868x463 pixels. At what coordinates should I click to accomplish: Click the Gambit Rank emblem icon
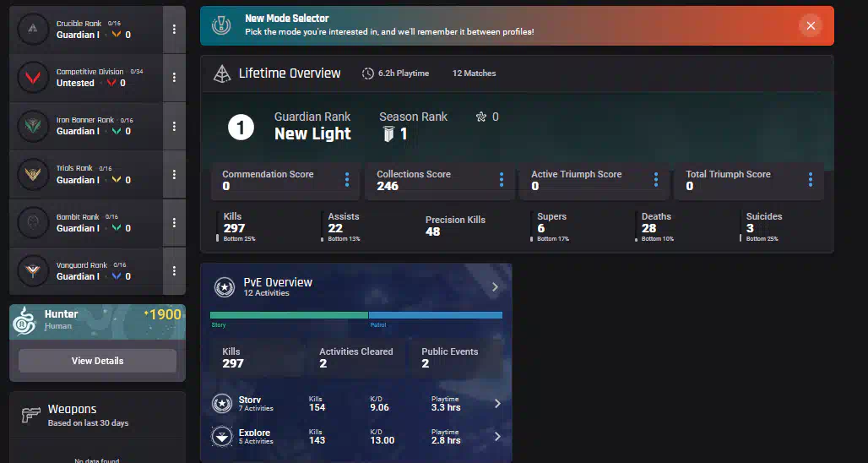pyautogui.click(x=33, y=223)
